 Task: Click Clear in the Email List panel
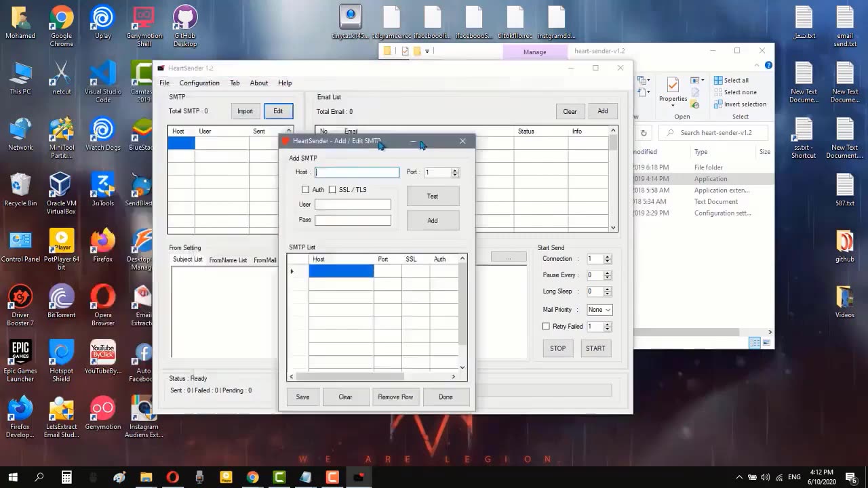coord(570,111)
